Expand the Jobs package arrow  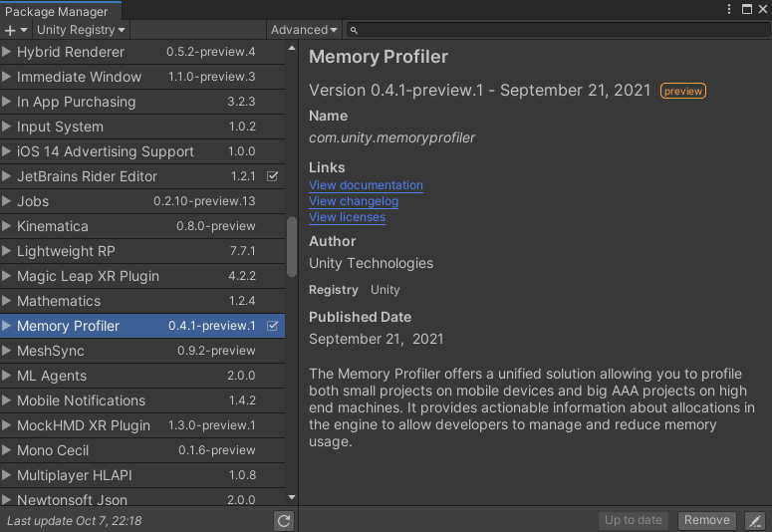click(6, 201)
